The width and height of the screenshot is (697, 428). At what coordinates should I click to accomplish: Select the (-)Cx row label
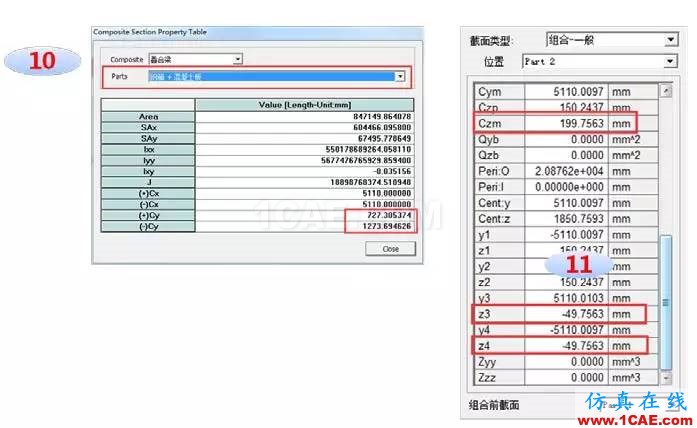coord(148,204)
